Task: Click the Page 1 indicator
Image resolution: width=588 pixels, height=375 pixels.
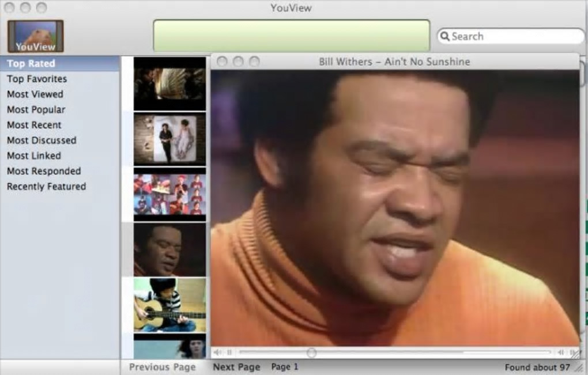Action: [x=285, y=367]
